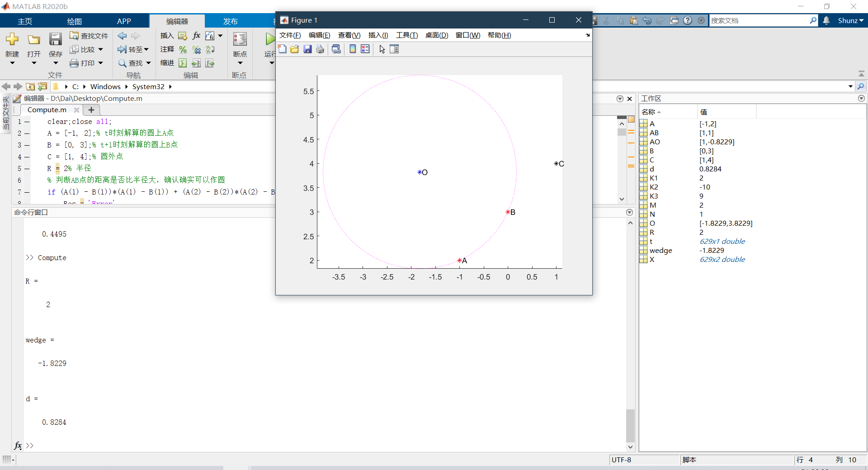Click the breakpoints (断点) icon
This screenshot has height=470, width=868.
point(240,39)
